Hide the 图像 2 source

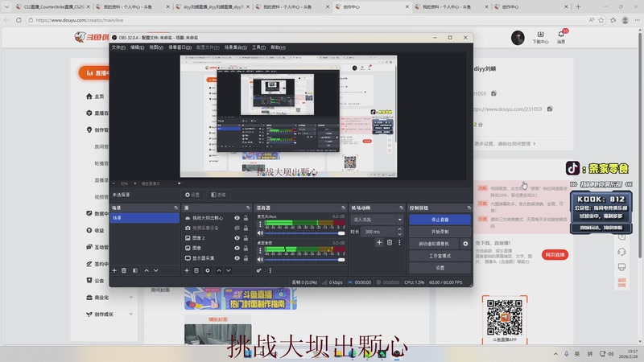pyautogui.click(x=237, y=238)
